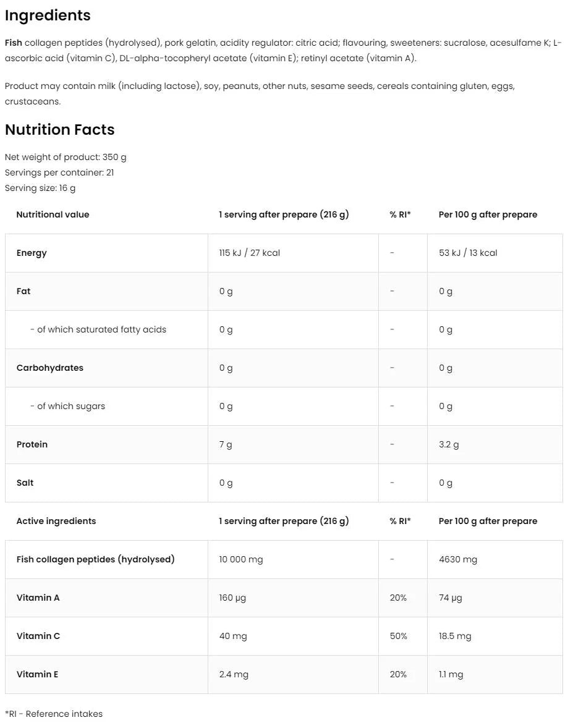This screenshot has width=581, height=728.
Task: Click the Ingredients heading
Action: tap(48, 15)
